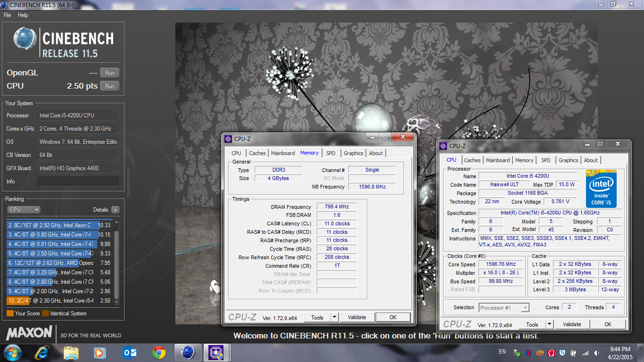The height and width of the screenshot is (362, 644).
Task: Click the ranking list scrollbar
Action: click(x=117, y=262)
